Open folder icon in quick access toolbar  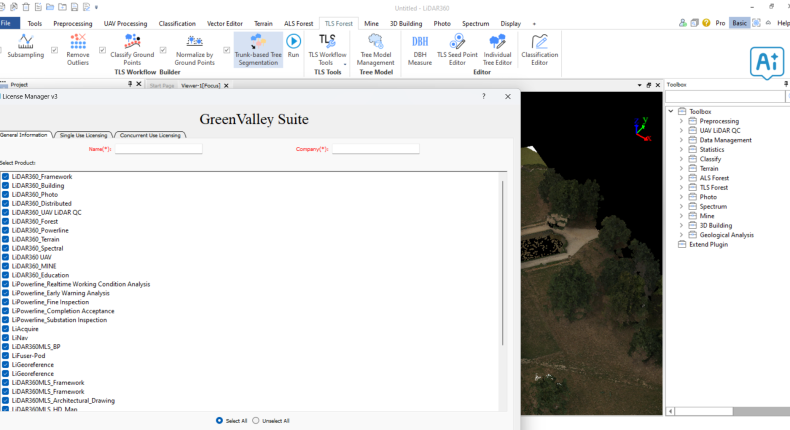(x=50, y=7)
